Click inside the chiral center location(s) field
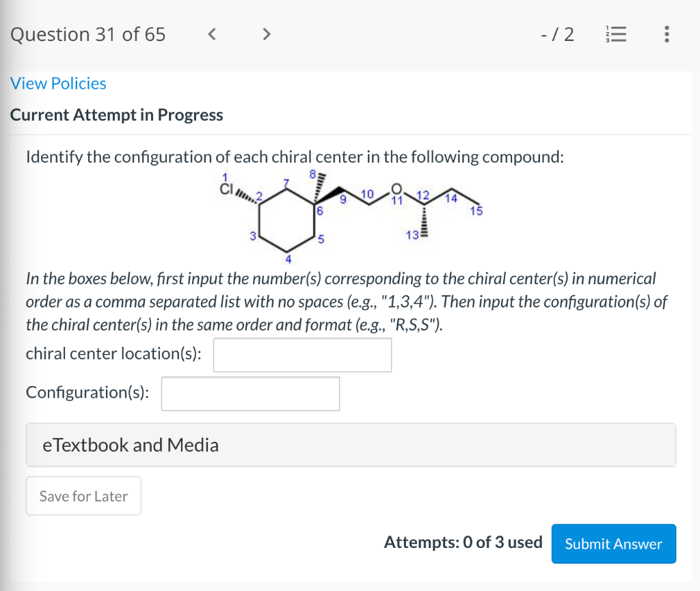 coord(302,355)
